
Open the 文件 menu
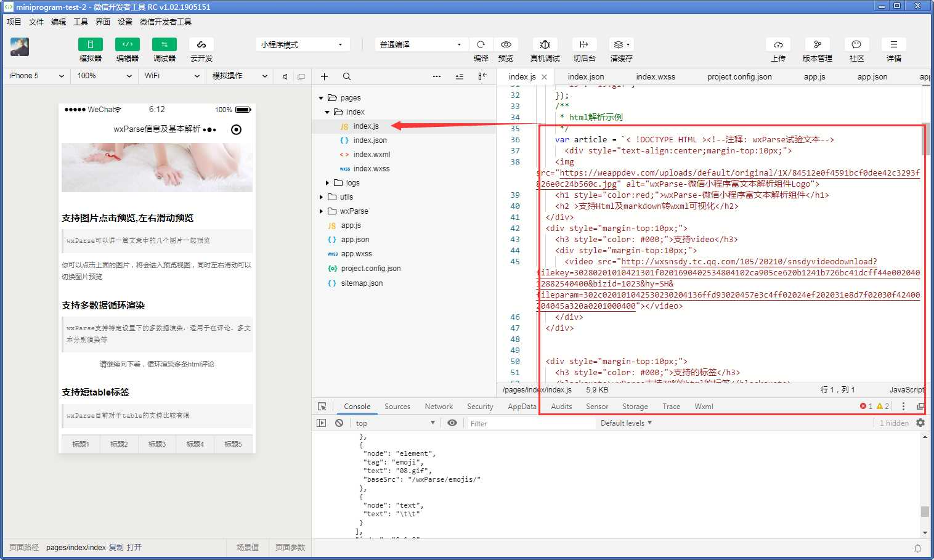point(36,22)
